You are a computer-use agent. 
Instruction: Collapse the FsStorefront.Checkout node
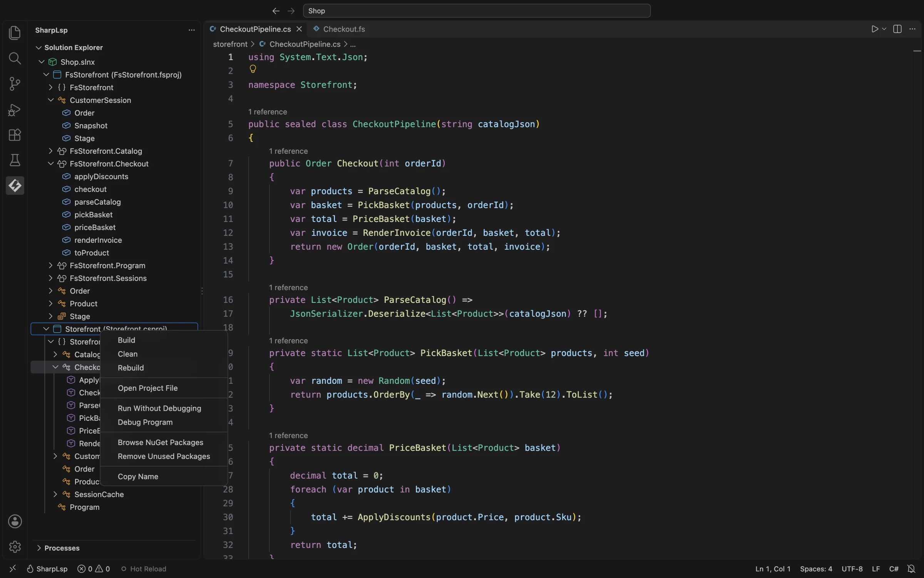coord(50,163)
